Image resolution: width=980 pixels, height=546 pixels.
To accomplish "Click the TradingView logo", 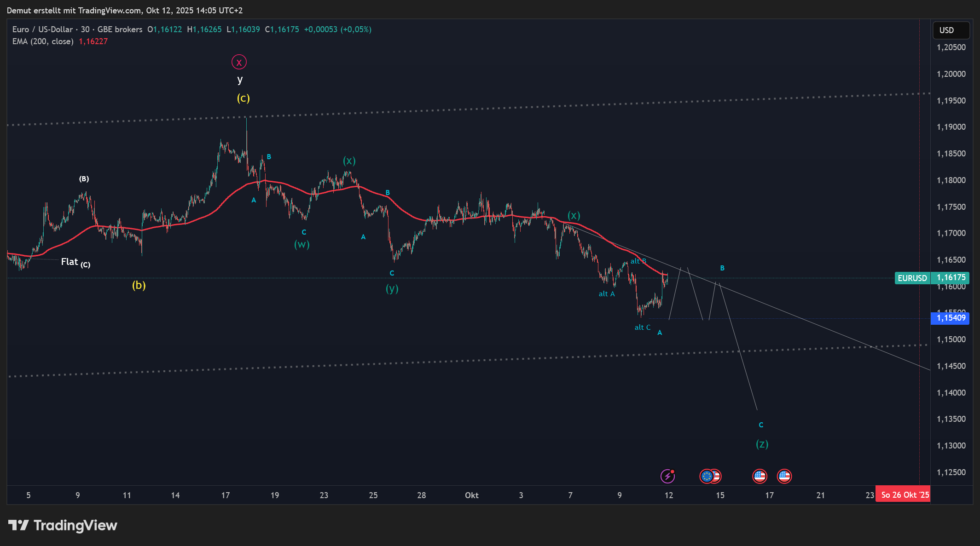I will (63, 525).
